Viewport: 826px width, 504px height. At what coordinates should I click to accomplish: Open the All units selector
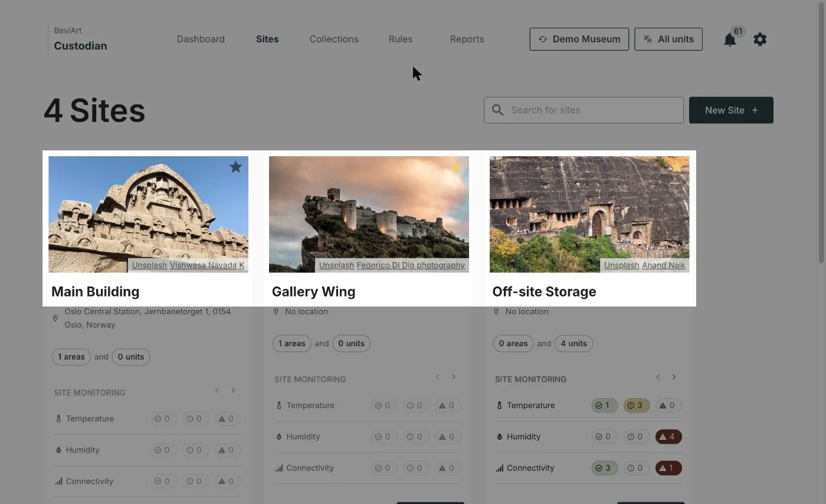668,39
